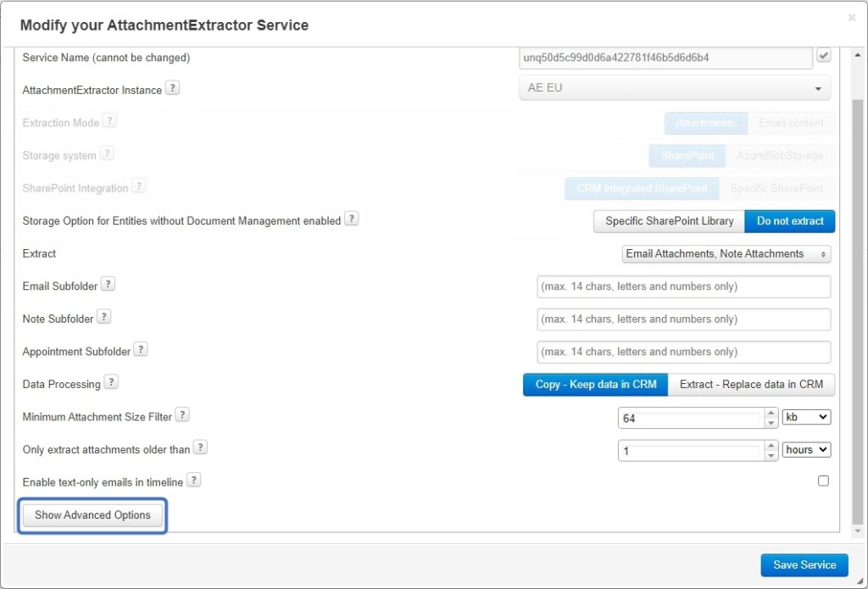868x589 pixels.
Task: Click into the Email Subfolder field
Action: click(684, 286)
